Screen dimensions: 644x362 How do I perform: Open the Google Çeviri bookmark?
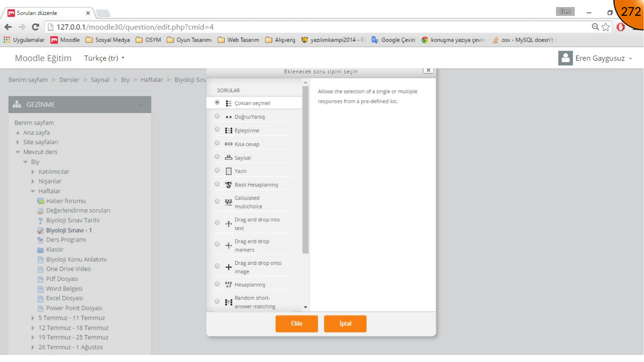click(393, 40)
